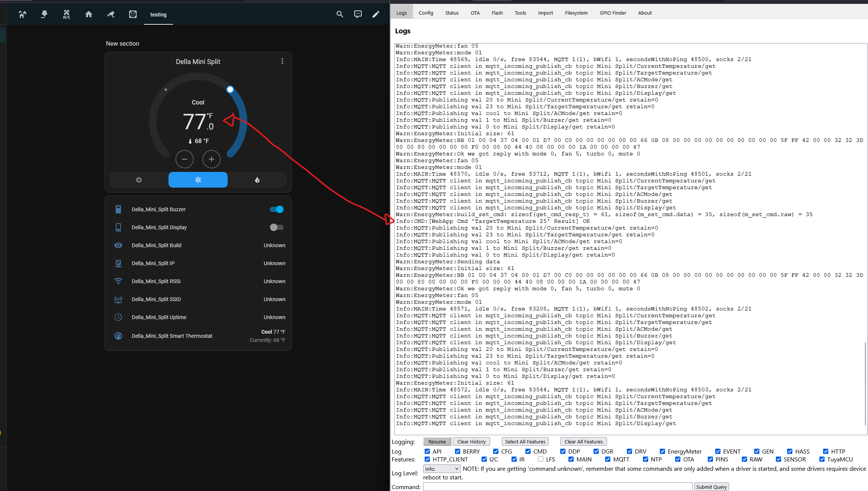The height and width of the screenshot is (491, 868).
Task: Click the edit dashboard pencil icon
Action: click(x=376, y=14)
